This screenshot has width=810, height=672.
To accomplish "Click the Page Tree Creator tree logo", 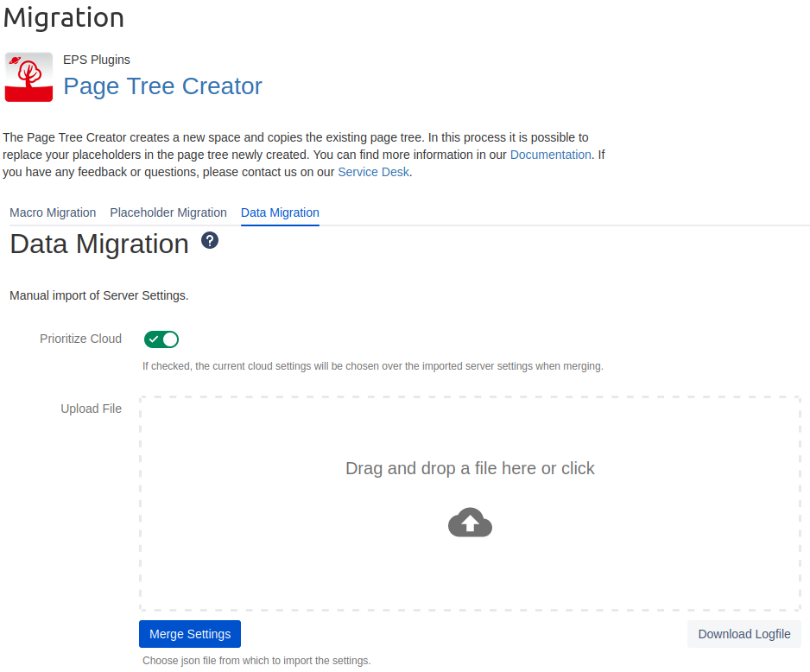I will 28,77.
